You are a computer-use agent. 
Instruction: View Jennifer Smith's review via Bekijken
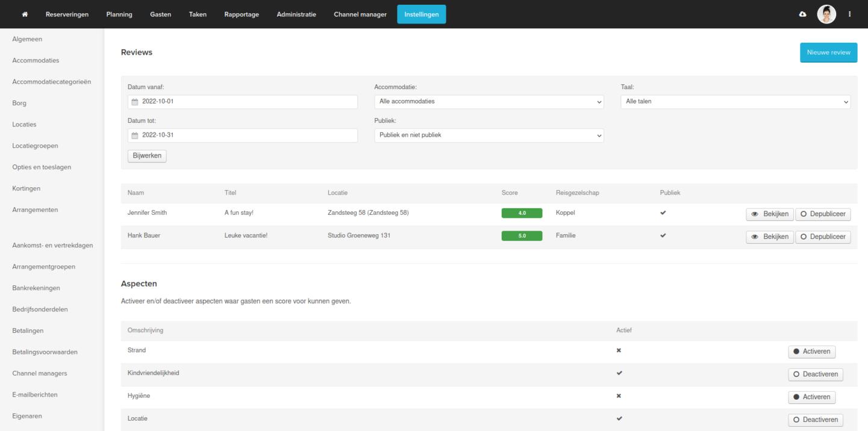click(x=769, y=214)
